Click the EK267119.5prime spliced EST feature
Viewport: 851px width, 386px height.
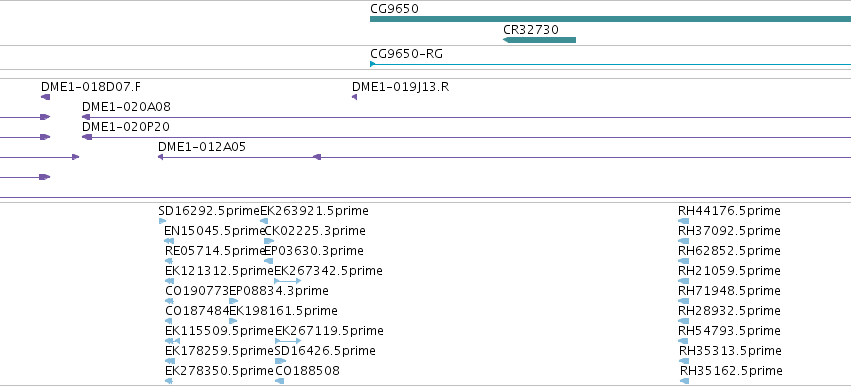coord(288,341)
